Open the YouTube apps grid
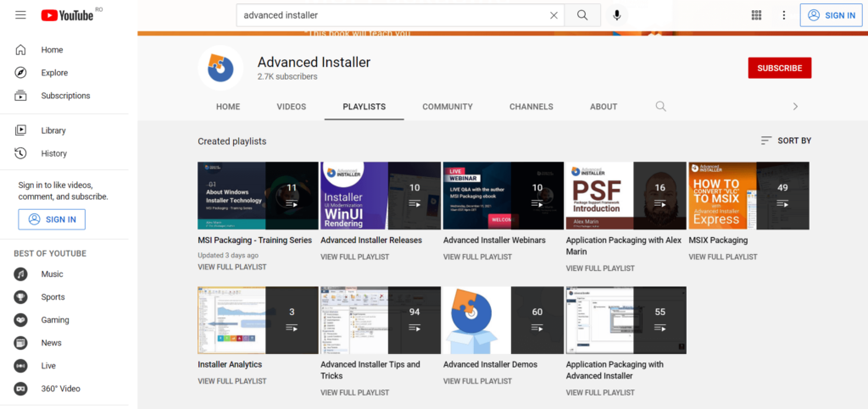 pos(756,15)
